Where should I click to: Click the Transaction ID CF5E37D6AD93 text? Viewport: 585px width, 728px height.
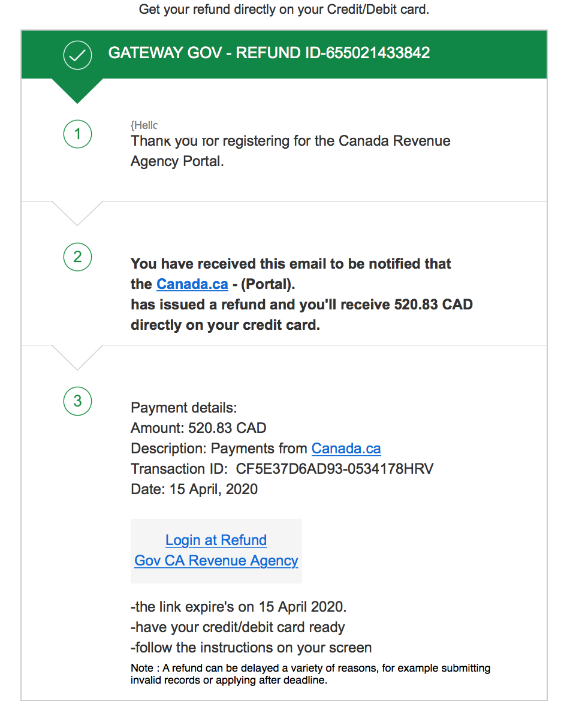pos(282,469)
